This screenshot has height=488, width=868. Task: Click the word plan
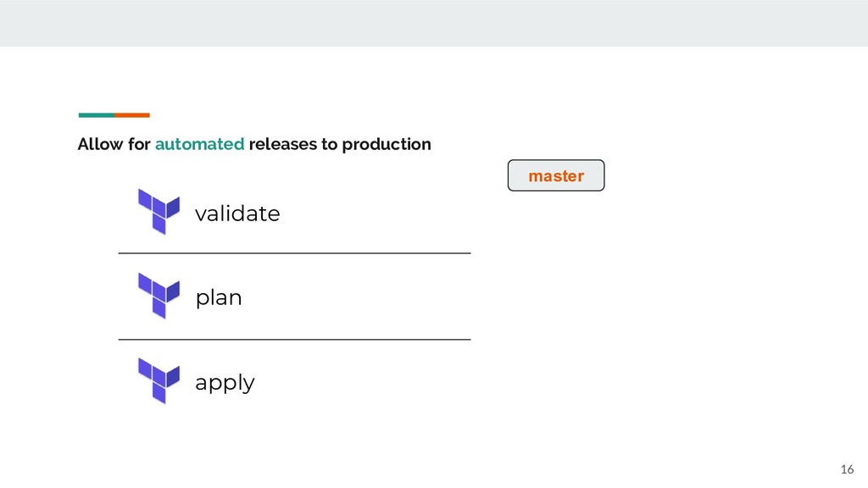[219, 298]
